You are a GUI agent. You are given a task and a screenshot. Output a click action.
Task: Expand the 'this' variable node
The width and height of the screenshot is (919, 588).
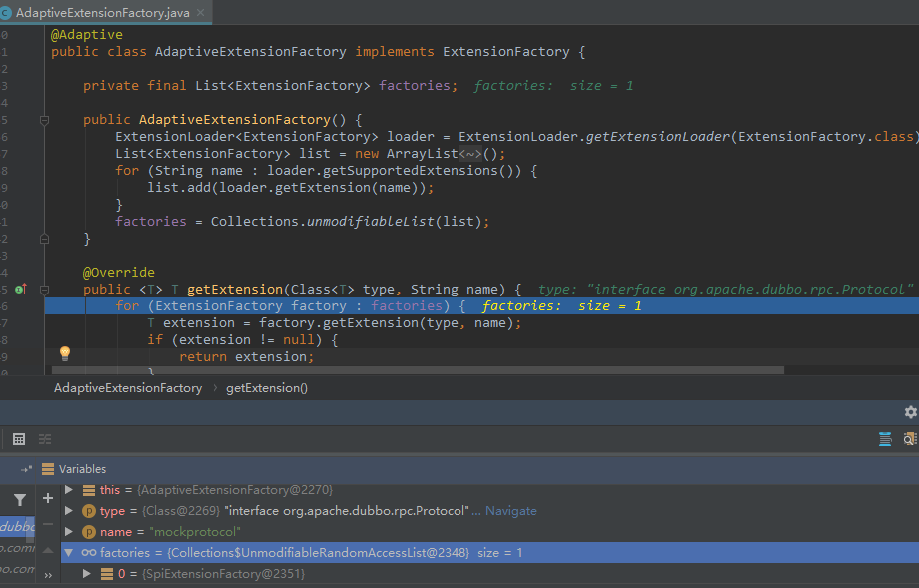click(69, 489)
